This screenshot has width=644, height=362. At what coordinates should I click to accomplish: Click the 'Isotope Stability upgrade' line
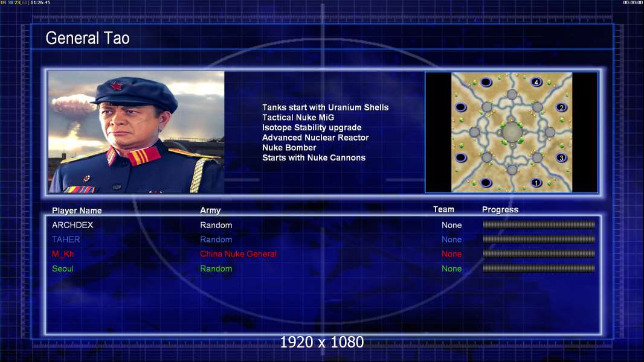(x=312, y=127)
